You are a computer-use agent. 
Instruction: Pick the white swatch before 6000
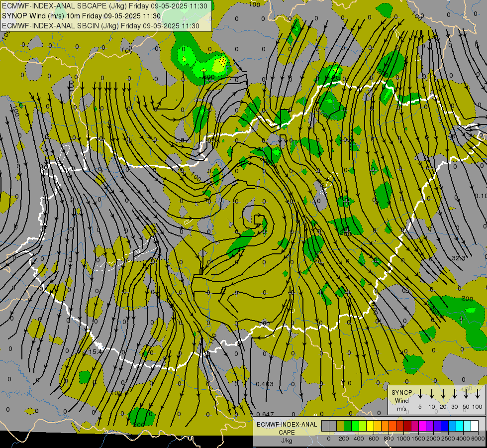tap(474, 426)
